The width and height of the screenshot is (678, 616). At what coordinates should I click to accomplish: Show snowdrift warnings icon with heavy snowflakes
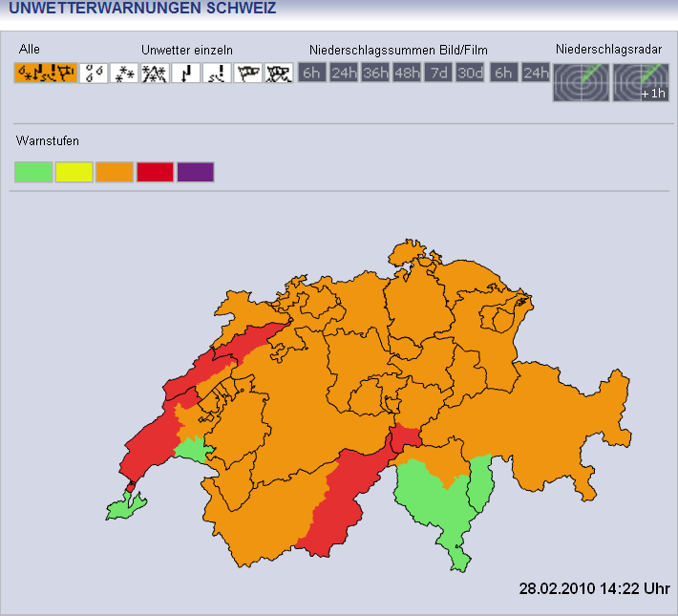[x=155, y=73]
